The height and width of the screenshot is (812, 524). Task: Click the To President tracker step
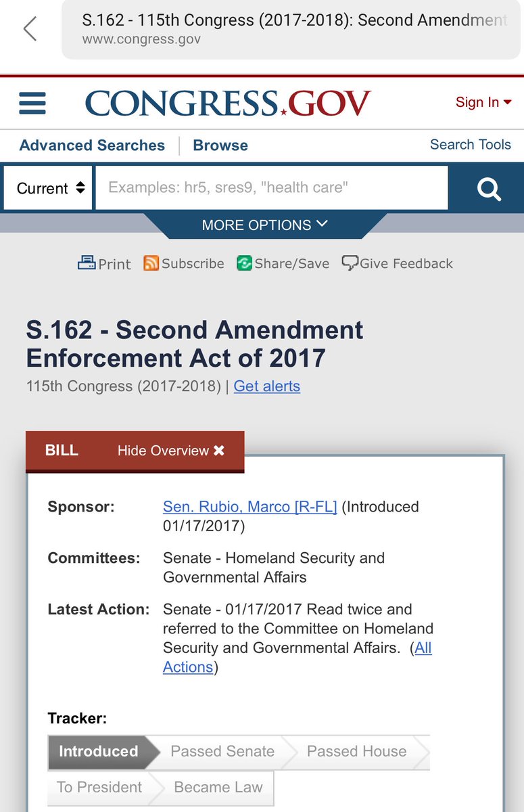point(100,788)
